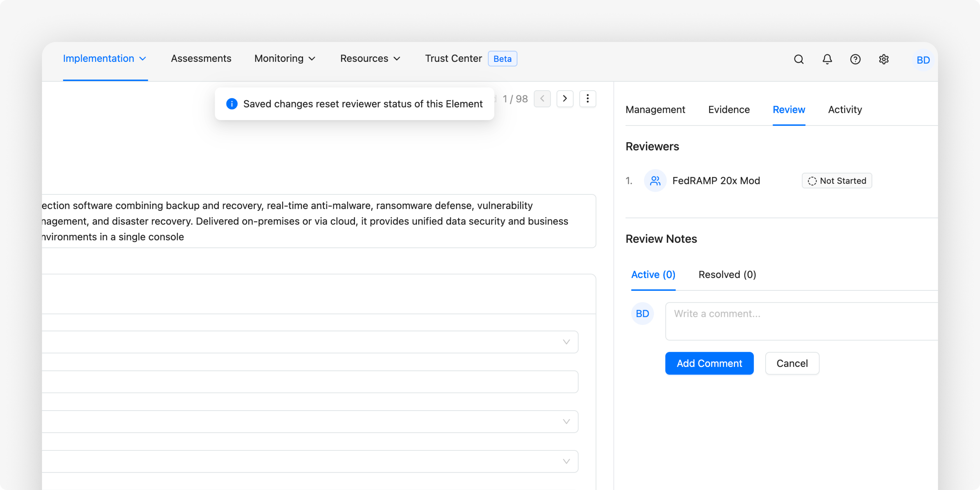This screenshot has width=980, height=490.
Task: Click the Add Comment button
Action: tap(709, 363)
